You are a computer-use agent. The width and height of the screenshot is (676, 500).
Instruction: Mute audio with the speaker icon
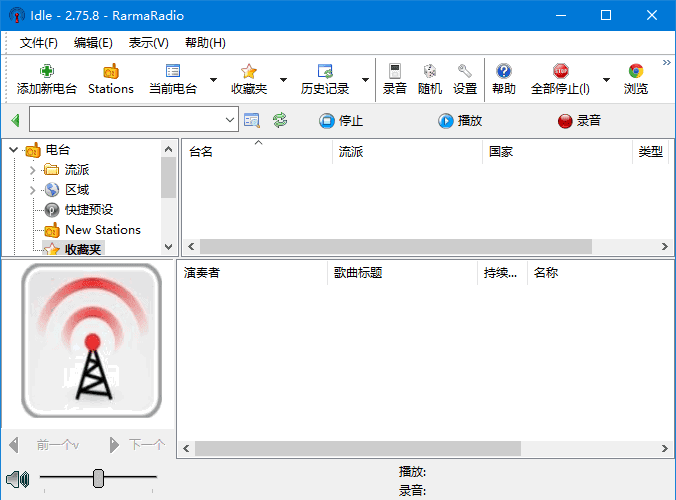[18, 479]
